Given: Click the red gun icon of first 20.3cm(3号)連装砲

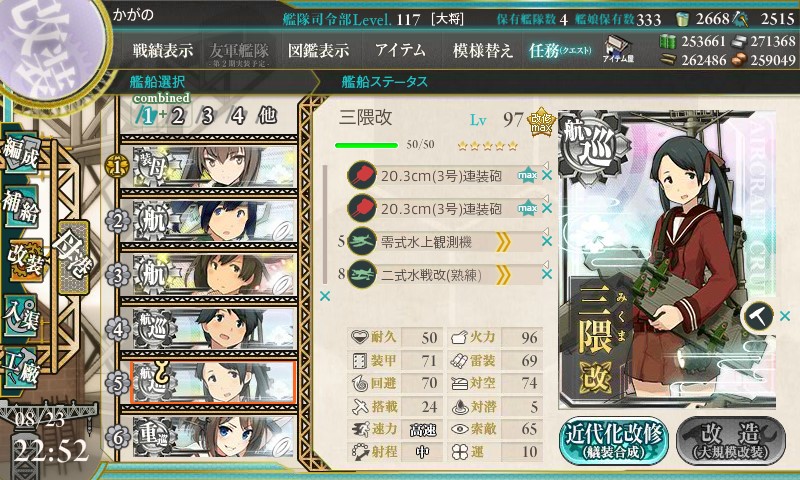Looking at the screenshot, I should pos(362,176).
